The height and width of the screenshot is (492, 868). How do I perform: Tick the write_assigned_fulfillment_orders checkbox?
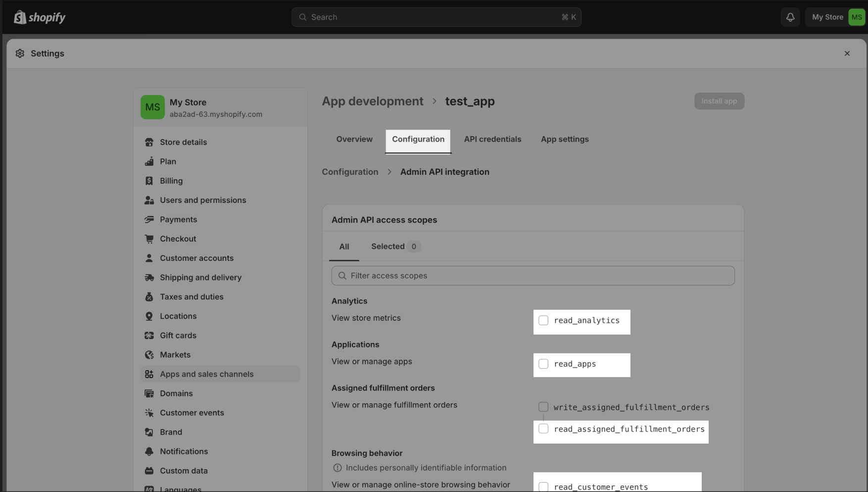[543, 407]
